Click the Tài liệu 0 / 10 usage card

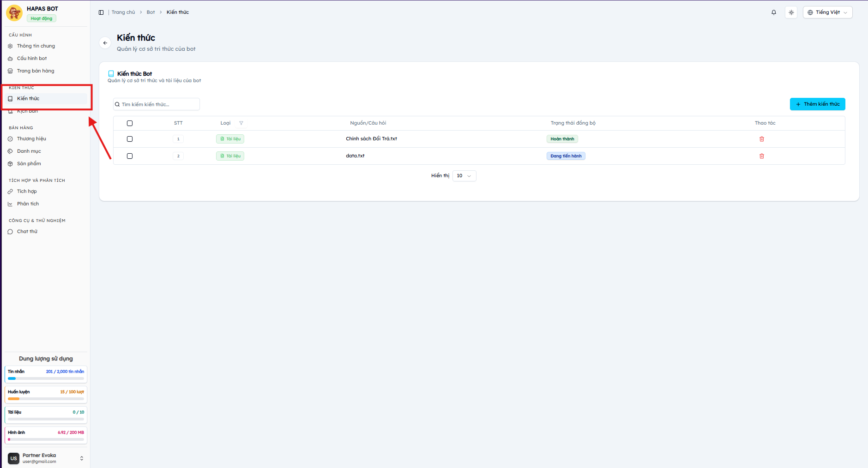46,415
